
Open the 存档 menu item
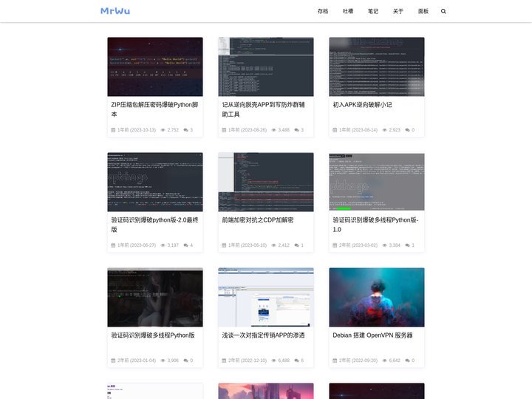(323, 11)
